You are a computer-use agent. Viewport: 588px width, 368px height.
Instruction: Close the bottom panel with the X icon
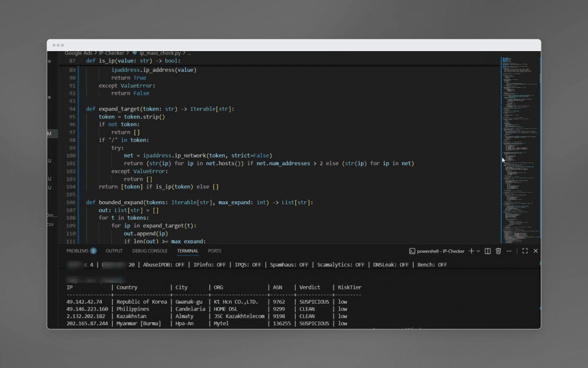(x=536, y=251)
